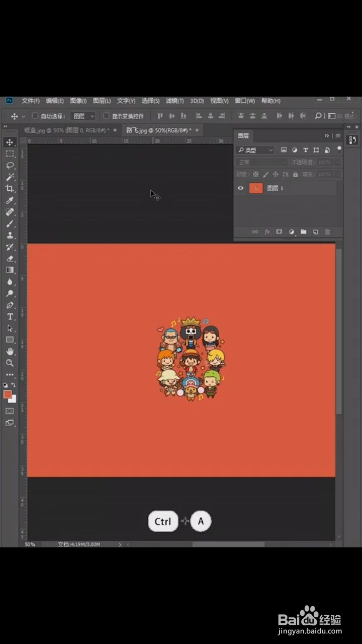Select the Rectangular Marquee tool
This screenshot has width=362, height=644.
coord(10,154)
